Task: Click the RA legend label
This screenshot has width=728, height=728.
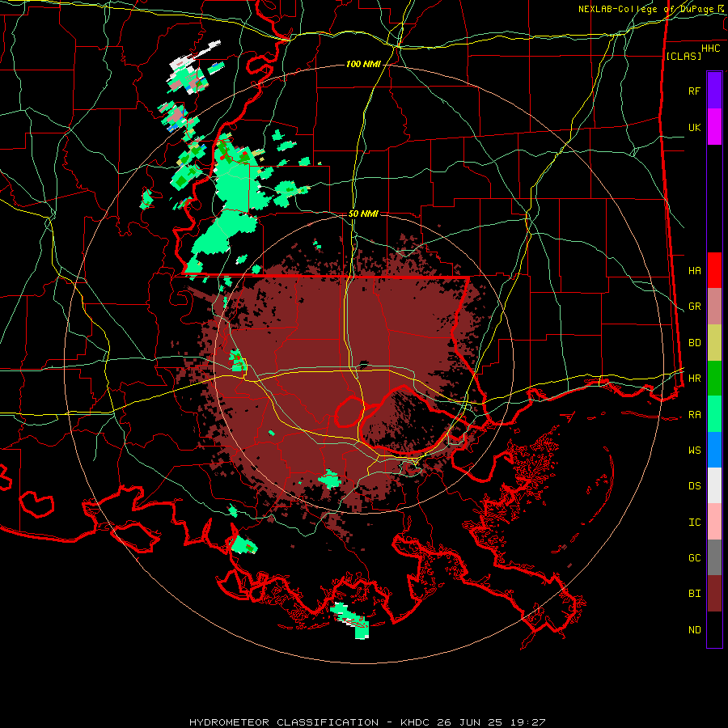Action: point(694,415)
